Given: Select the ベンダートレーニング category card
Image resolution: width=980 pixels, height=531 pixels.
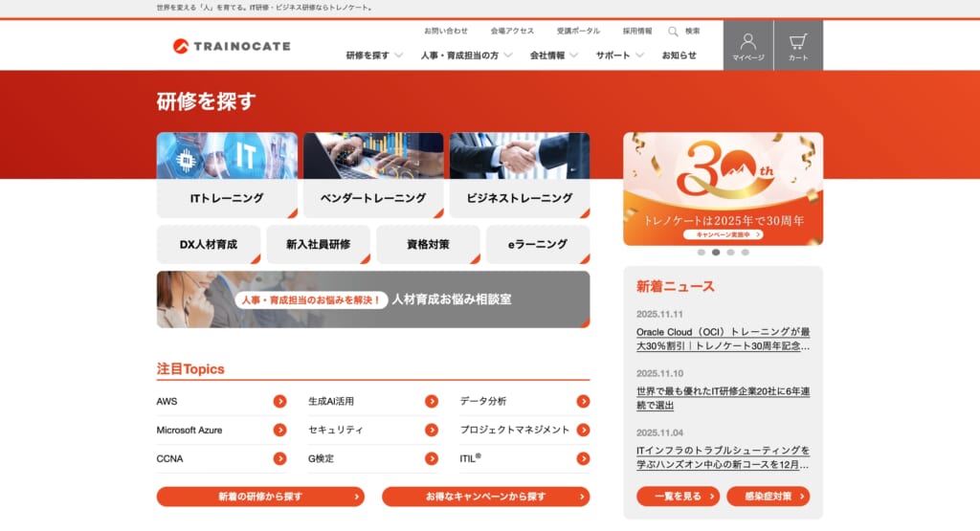Looking at the screenshot, I should point(373,175).
